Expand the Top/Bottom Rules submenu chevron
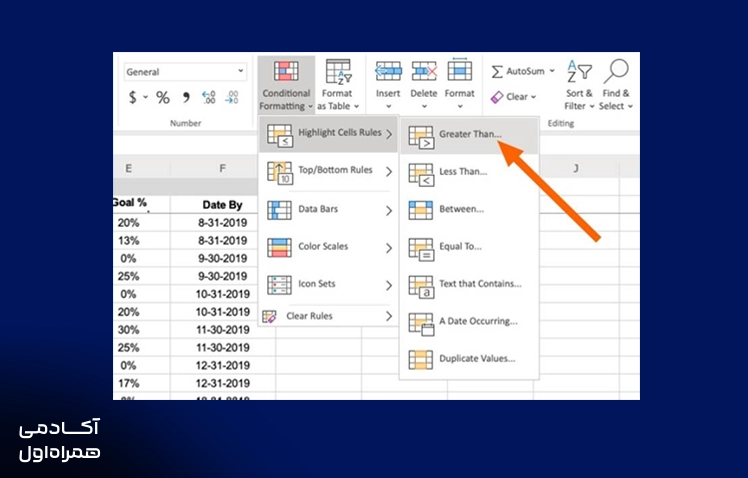The image size is (748, 478). coord(389,171)
